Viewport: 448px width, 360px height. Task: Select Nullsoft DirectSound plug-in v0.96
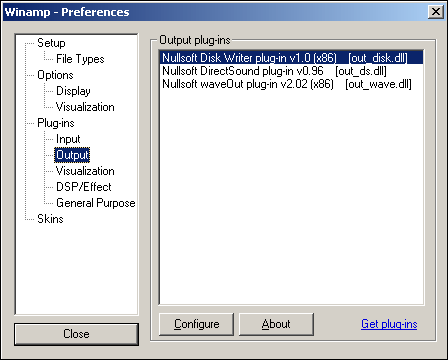pos(291,71)
